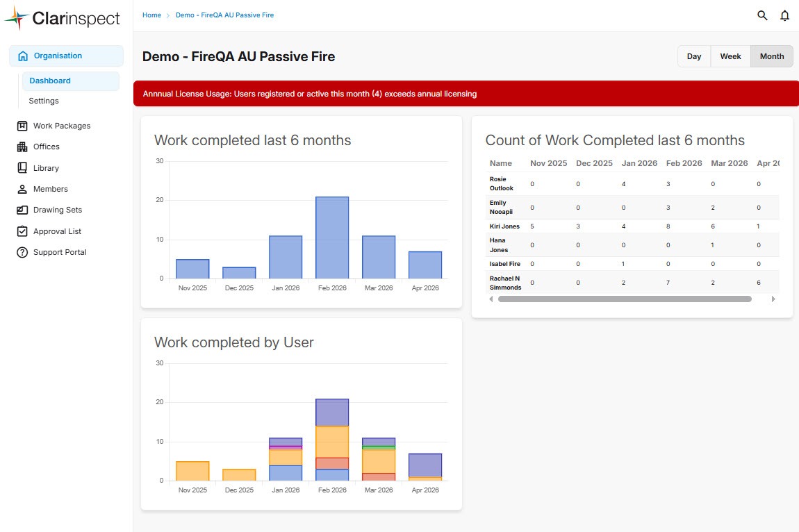Switch chart view to Day
Screen dimensions: 799x532
click(x=694, y=56)
